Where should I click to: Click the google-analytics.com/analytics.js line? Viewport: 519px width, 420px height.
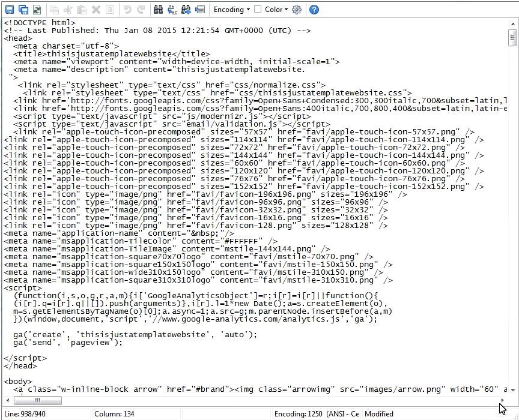[x=195, y=319]
